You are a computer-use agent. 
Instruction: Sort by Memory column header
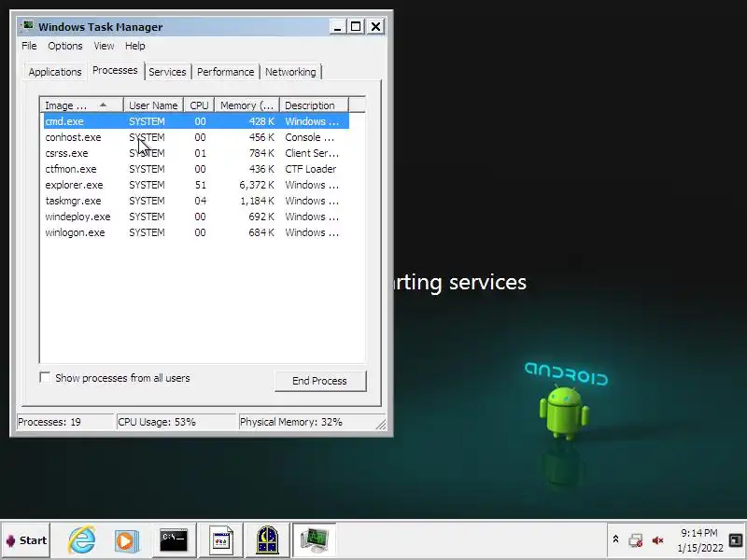tap(247, 105)
